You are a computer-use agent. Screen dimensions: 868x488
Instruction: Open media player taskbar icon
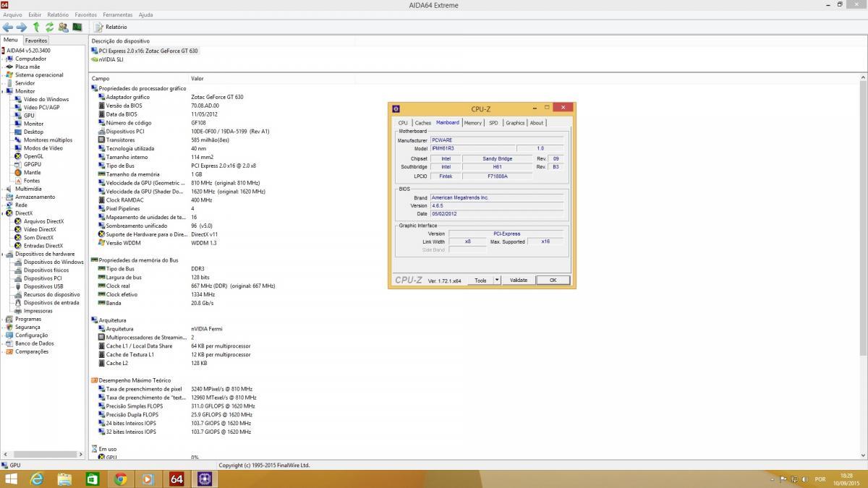click(148, 479)
